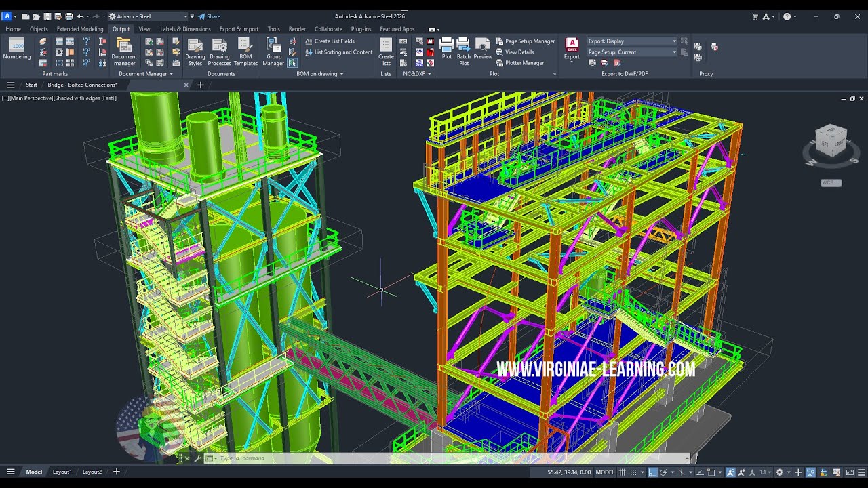Click the status bar settings gear icon
Image resolution: width=868 pixels, height=488 pixels.
click(779, 472)
